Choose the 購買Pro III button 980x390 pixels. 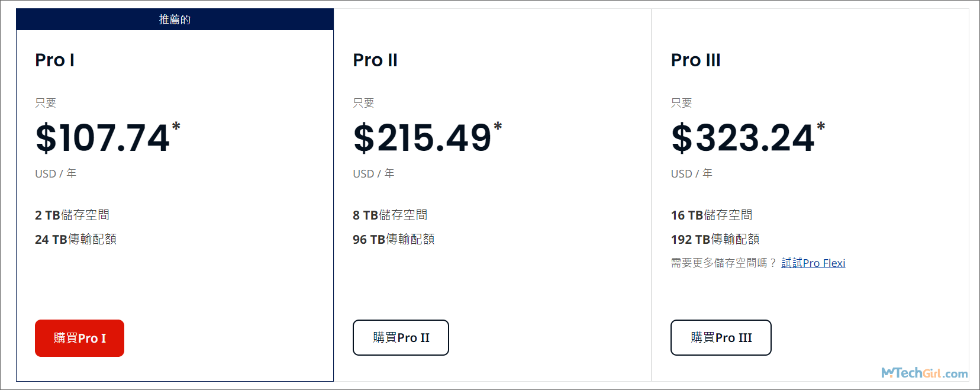coord(721,338)
